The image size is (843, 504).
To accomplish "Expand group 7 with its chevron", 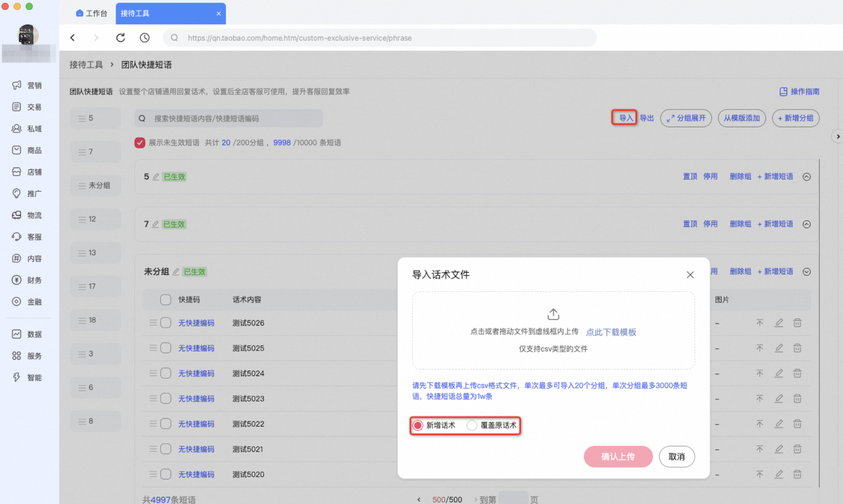I will (806, 224).
